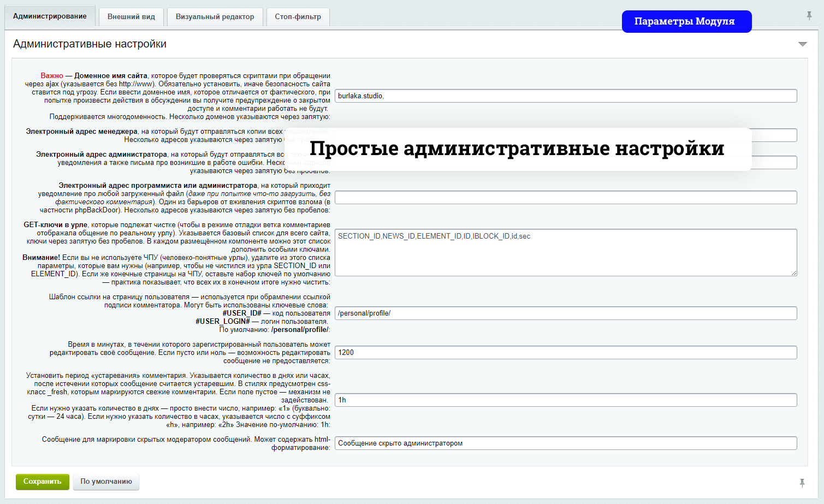The image size is (824, 504).
Task: Collapse the Административные настройки section
Action: pyautogui.click(x=802, y=44)
